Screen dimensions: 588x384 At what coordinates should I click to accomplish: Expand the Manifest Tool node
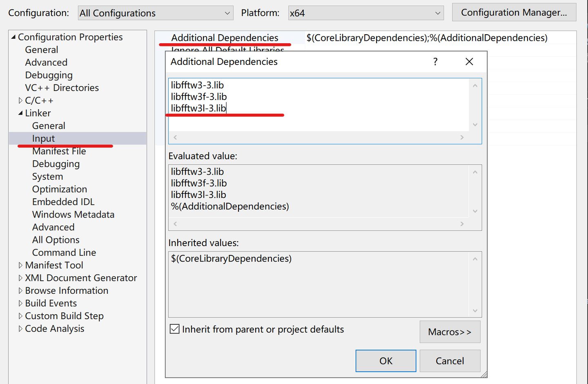[20, 265]
